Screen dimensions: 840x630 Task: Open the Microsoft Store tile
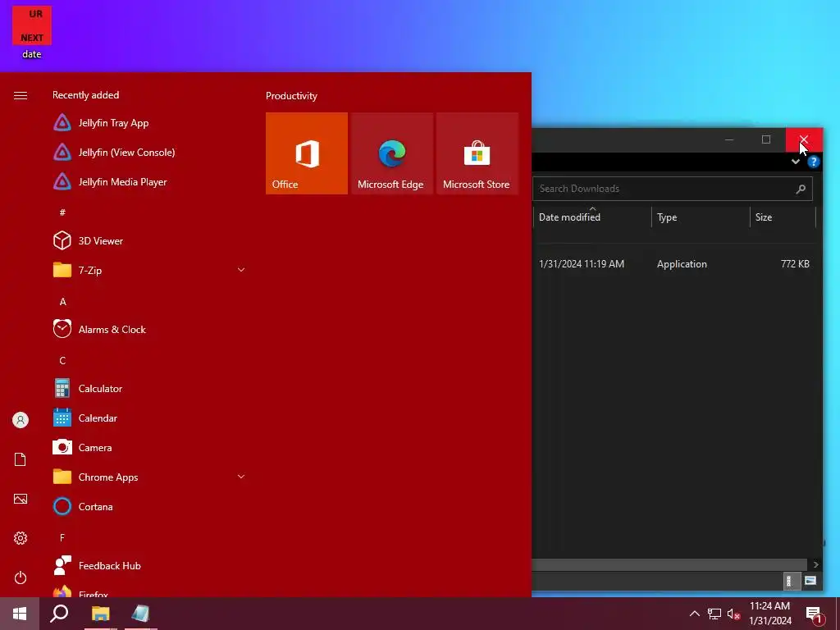[x=477, y=153]
